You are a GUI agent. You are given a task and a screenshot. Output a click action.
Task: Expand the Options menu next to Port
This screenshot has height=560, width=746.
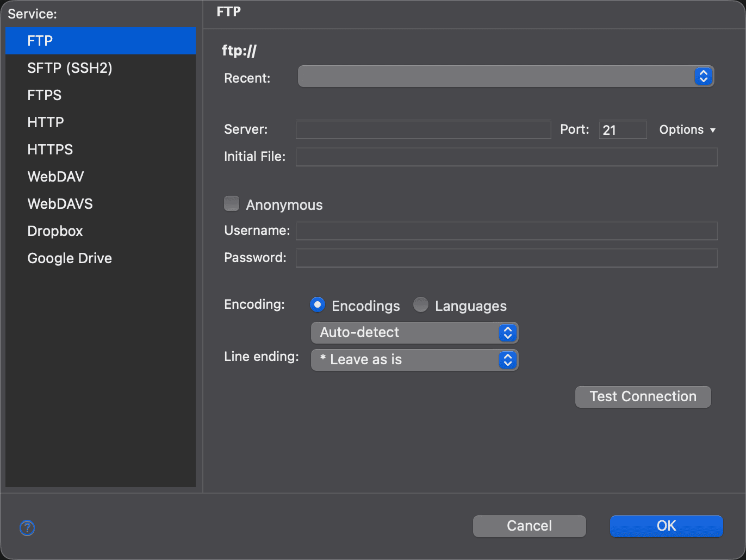(687, 129)
